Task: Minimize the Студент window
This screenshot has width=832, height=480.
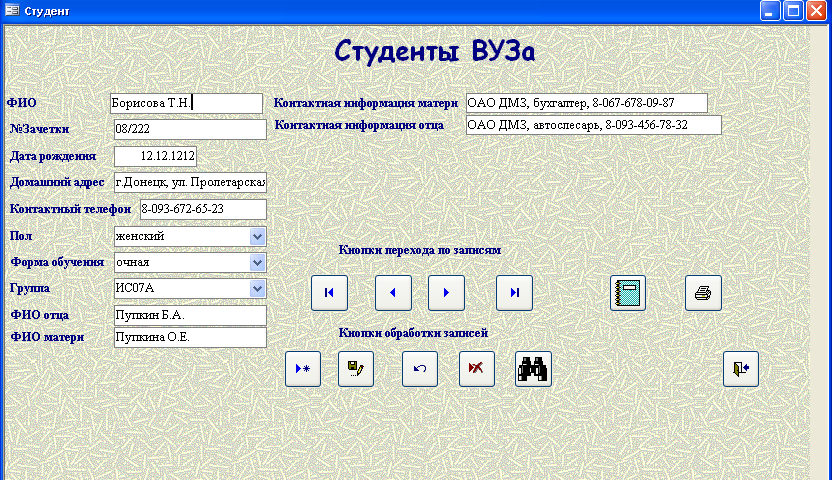Action: pyautogui.click(x=770, y=11)
